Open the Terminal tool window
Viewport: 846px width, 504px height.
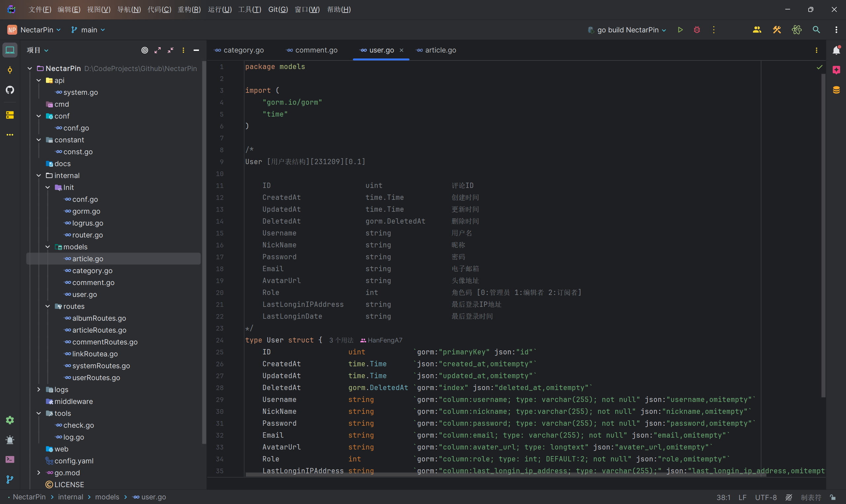click(10, 459)
